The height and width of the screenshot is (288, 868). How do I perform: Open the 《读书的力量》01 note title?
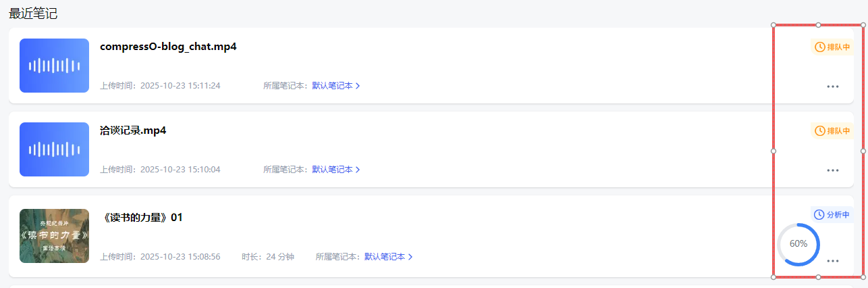click(x=142, y=218)
